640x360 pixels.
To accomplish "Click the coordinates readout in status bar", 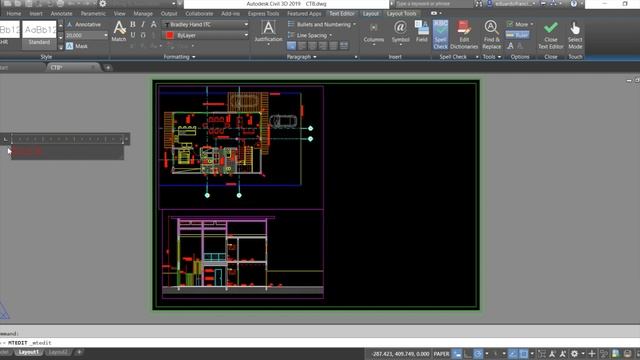I will click(x=400, y=354).
